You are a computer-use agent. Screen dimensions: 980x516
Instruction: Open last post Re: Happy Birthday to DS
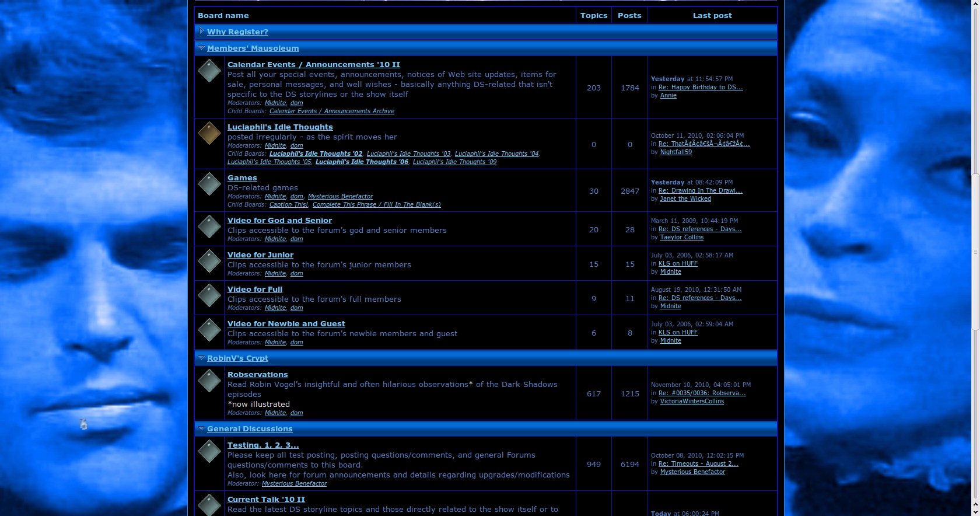coord(701,88)
